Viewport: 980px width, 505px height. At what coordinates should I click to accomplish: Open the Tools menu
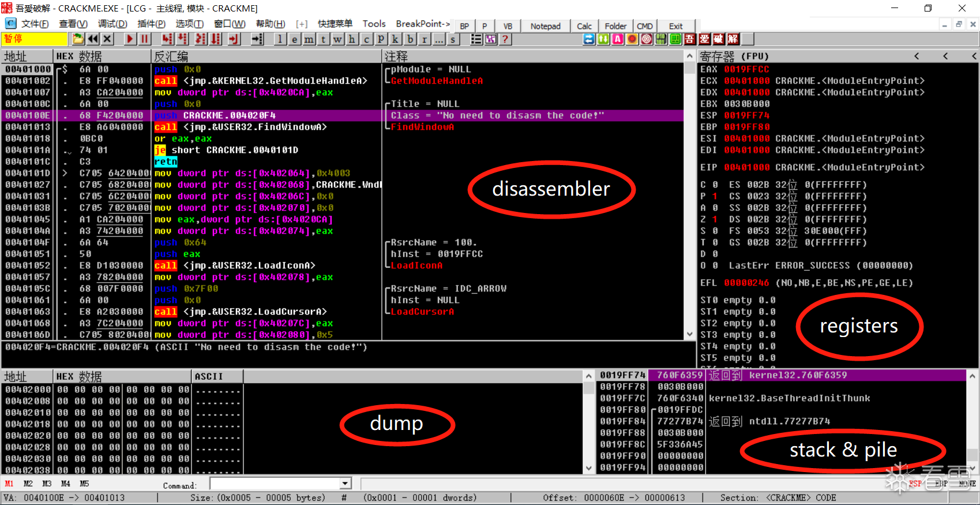374,24
